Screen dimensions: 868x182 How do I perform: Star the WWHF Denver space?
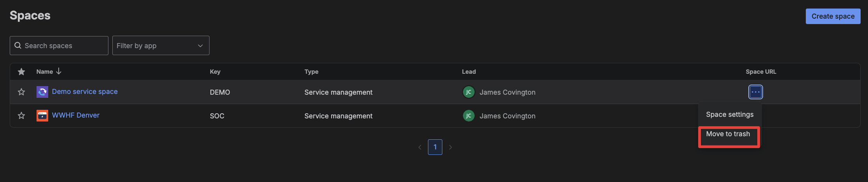point(21,116)
